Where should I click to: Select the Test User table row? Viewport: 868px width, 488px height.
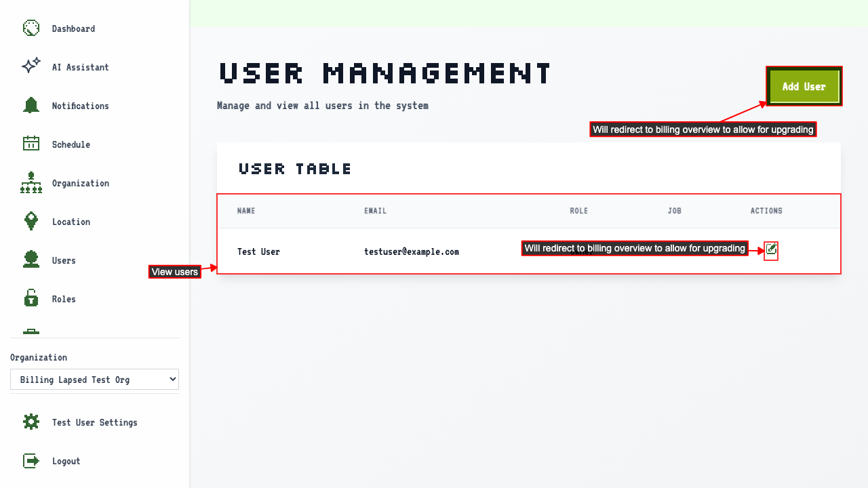tap(529, 251)
